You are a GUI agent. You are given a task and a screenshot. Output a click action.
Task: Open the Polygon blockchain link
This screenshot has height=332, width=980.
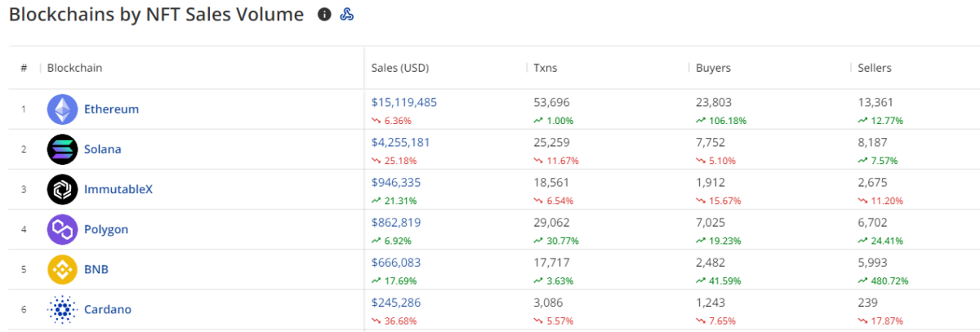click(106, 229)
